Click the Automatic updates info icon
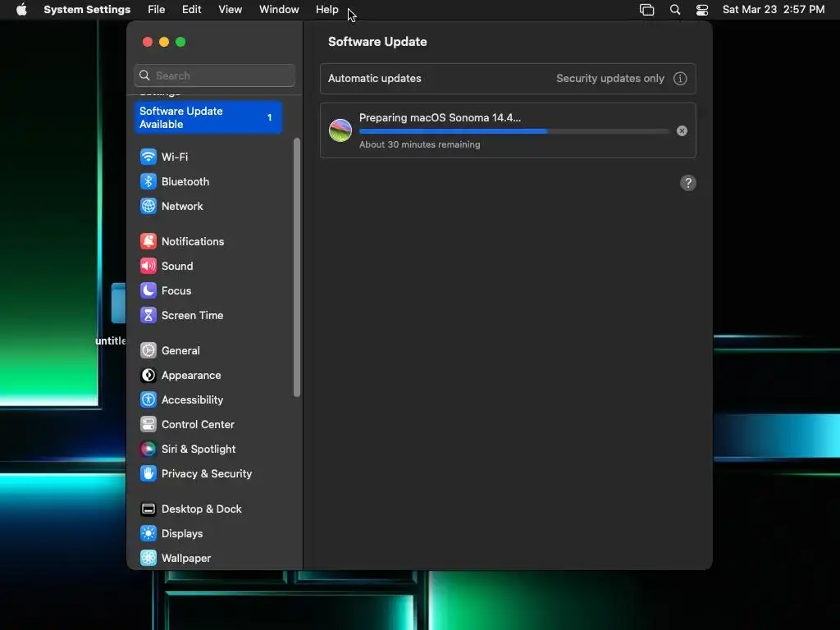 (680, 79)
